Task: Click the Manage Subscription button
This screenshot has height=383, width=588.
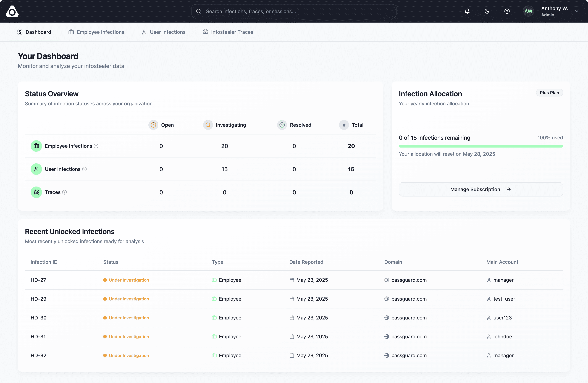Action: 481,189
